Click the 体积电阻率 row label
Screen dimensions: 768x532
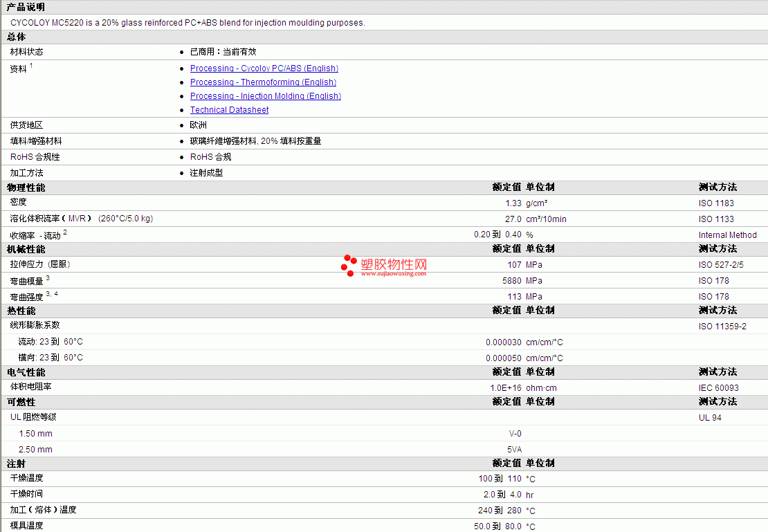[x=30, y=387]
